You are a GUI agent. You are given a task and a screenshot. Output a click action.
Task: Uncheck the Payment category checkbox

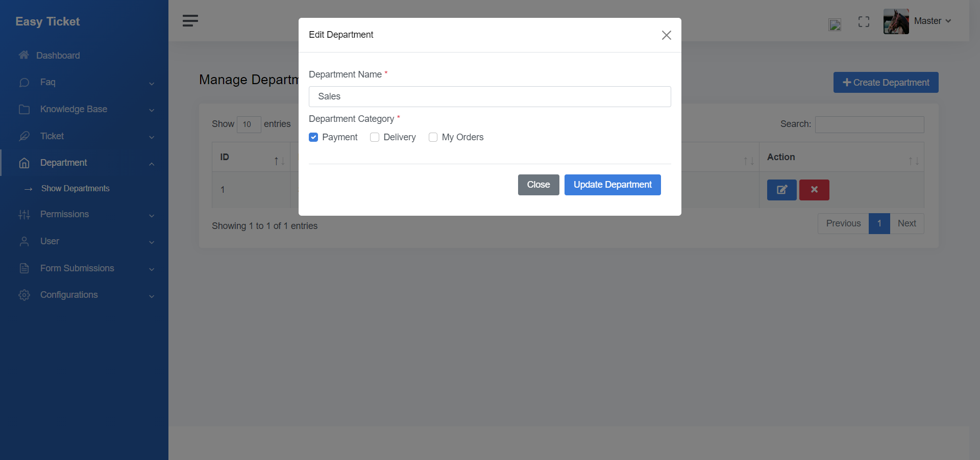click(313, 137)
